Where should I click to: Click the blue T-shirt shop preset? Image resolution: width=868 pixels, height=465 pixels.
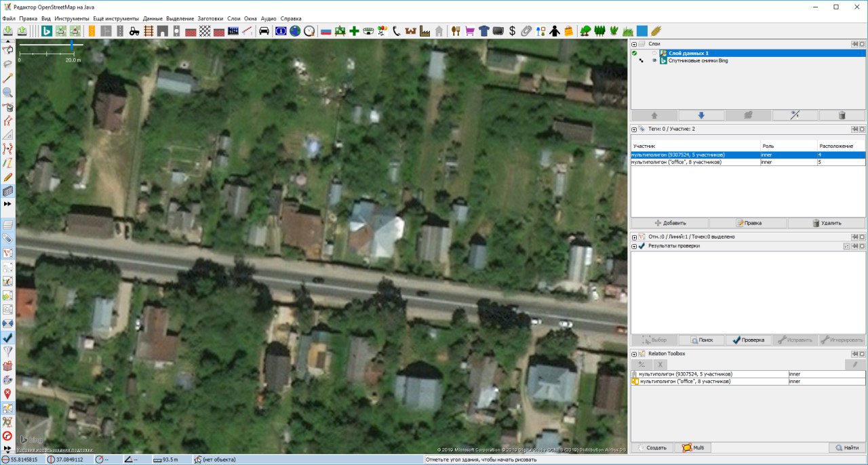pyautogui.click(x=484, y=31)
